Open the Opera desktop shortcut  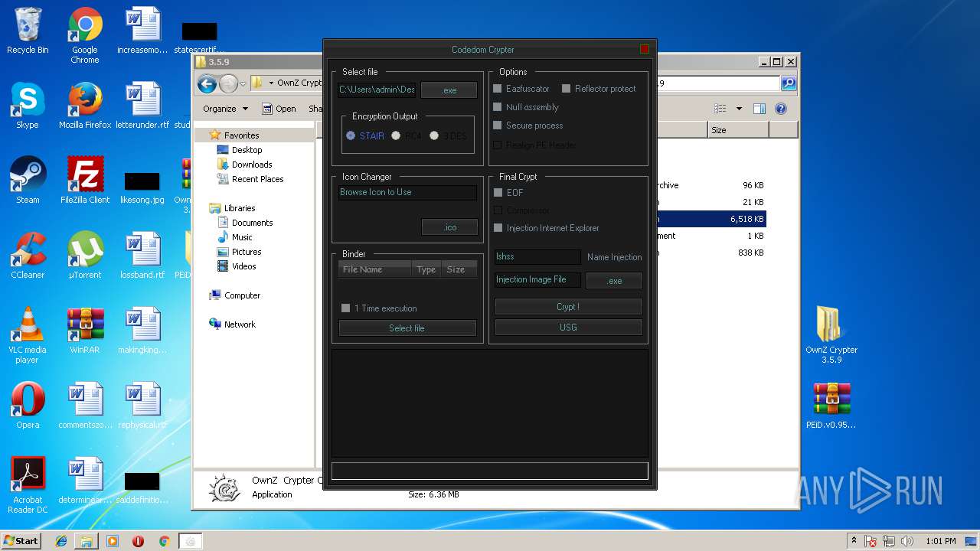(28, 406)
